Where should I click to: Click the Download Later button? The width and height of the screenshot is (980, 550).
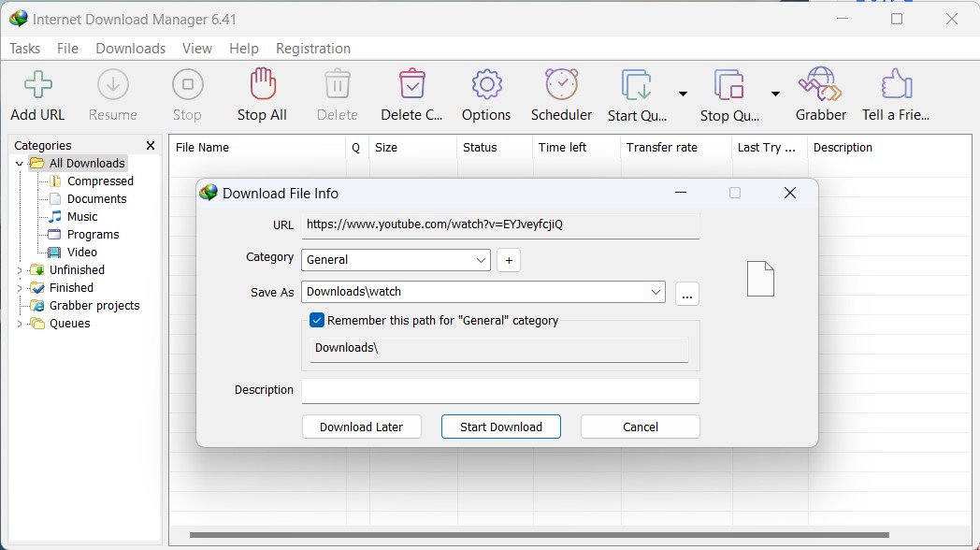(x=361, y=426)
